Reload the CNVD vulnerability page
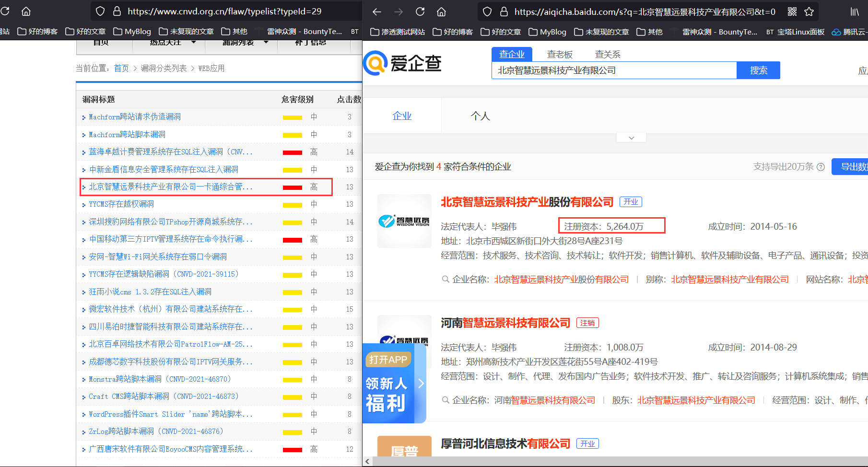Screen dimensions: 868x467 click(5, 11)
